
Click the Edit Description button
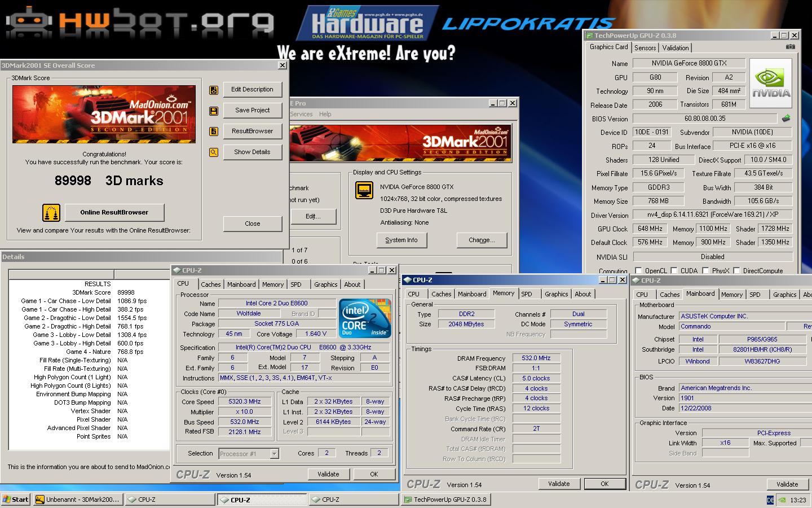(252, 90)
